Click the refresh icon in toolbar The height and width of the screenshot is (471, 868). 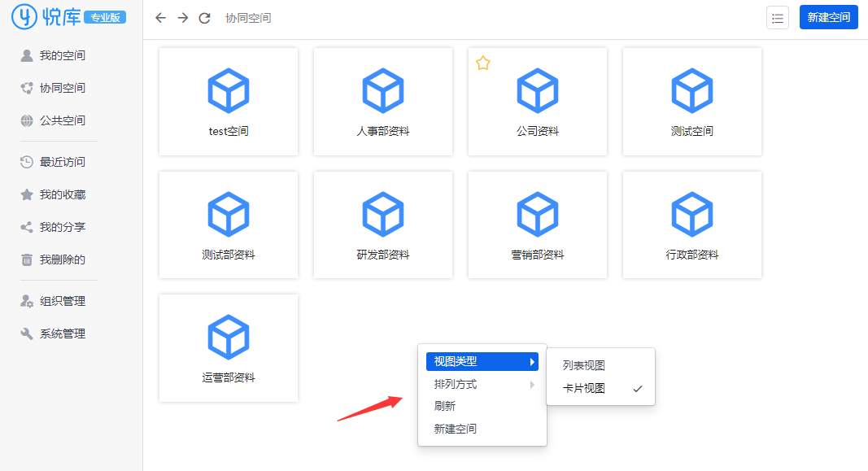point(205,18)
